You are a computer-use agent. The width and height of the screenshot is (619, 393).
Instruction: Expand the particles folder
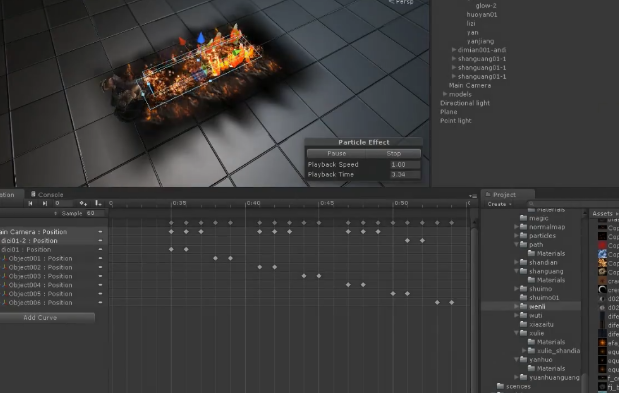pos(516,236)
